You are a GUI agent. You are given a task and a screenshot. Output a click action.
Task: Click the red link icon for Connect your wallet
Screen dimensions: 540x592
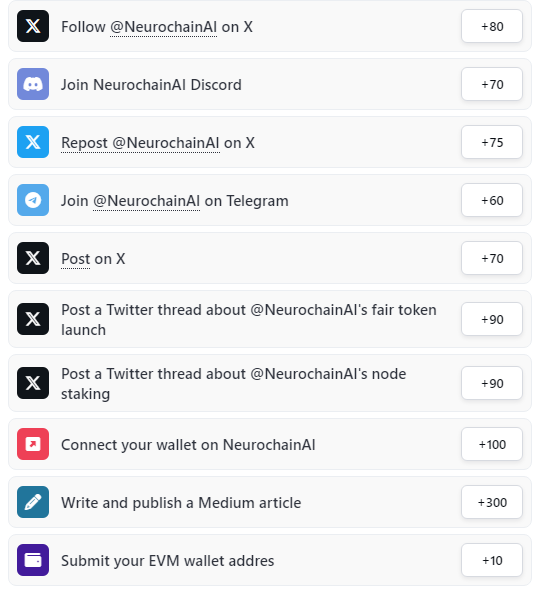33,444
